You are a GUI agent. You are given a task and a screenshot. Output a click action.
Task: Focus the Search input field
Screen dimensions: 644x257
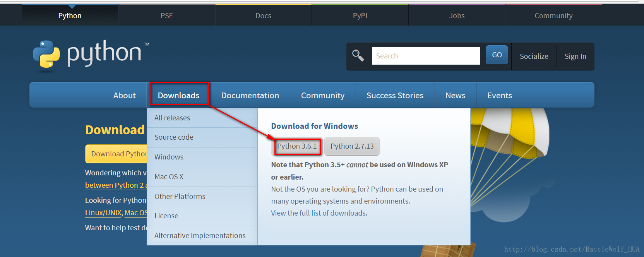coord(426,56)
